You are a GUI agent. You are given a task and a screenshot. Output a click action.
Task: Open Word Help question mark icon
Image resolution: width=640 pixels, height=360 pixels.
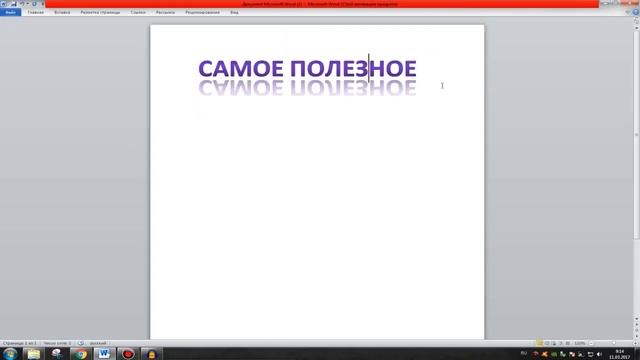click(x=636, y=12)
